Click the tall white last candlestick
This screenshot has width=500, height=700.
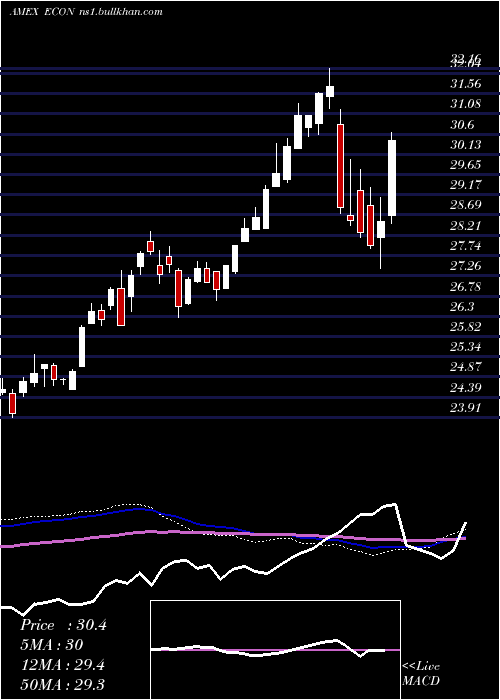pos(392,178)
